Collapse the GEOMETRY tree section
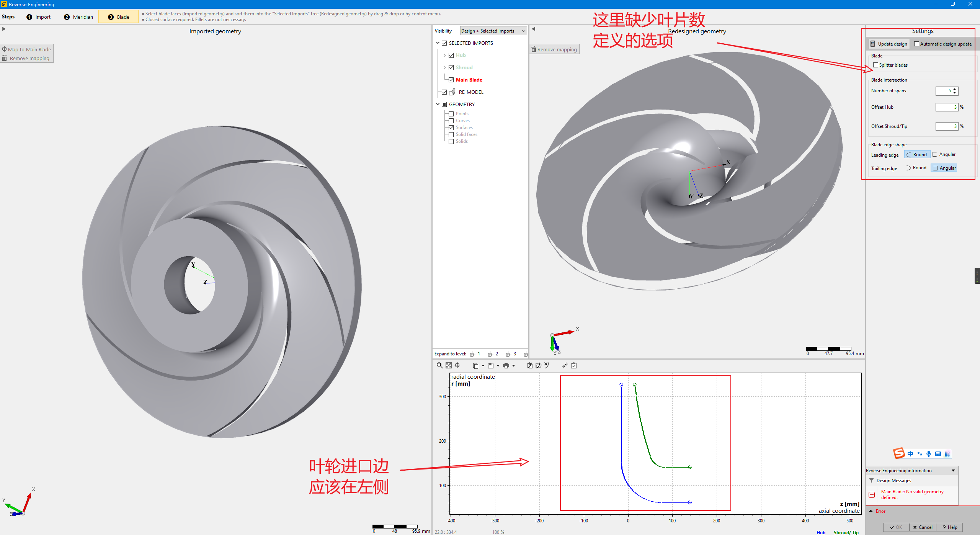This screenshot has width=980, height=535. (438, 104)
